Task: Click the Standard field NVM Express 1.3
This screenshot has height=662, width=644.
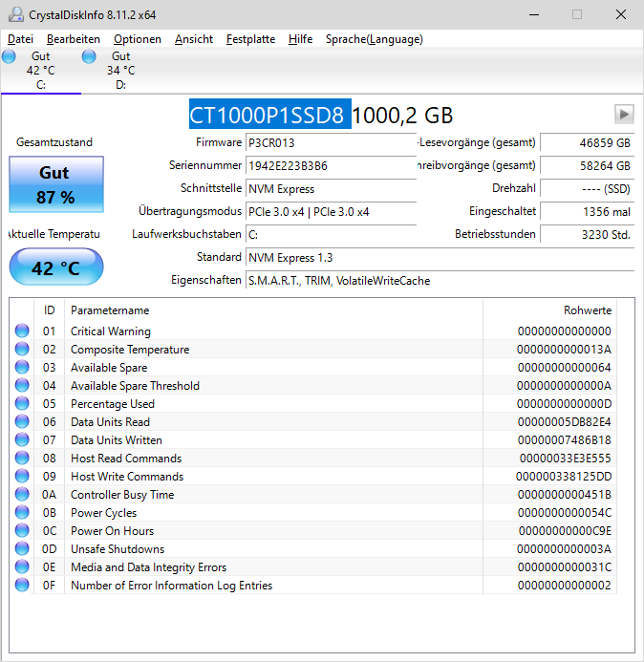Action: (x=440, y=258)
